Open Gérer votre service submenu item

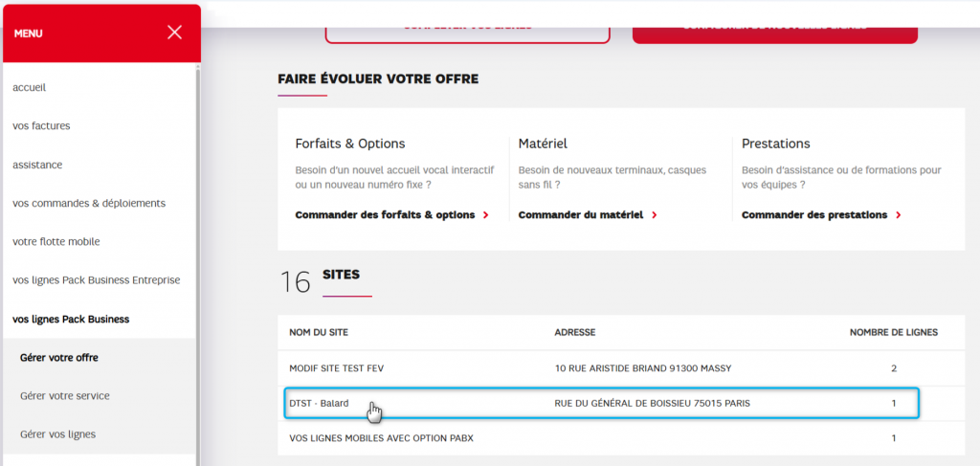pyautogui.click(x=65, y=395)
